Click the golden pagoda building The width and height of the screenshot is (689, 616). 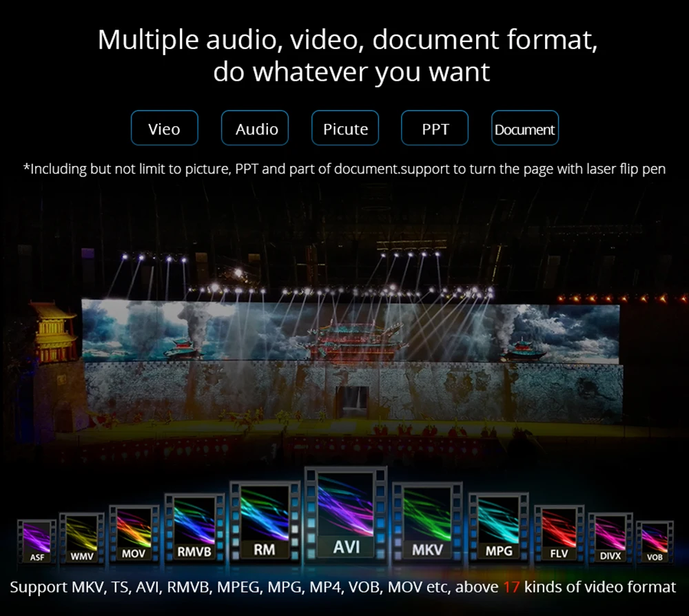click(x=52, y=331)
